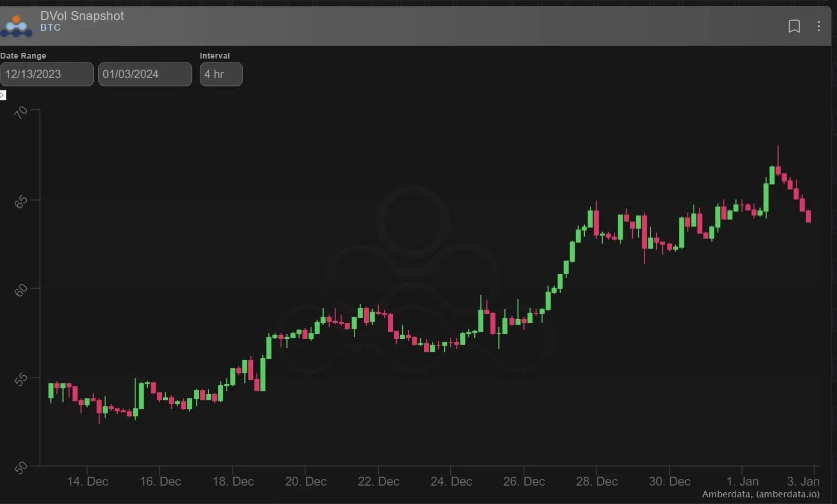The height and width of the screenshot is (504, 837).
Task: Click the 22. Dec axis label
Action: tap(378, 481)
